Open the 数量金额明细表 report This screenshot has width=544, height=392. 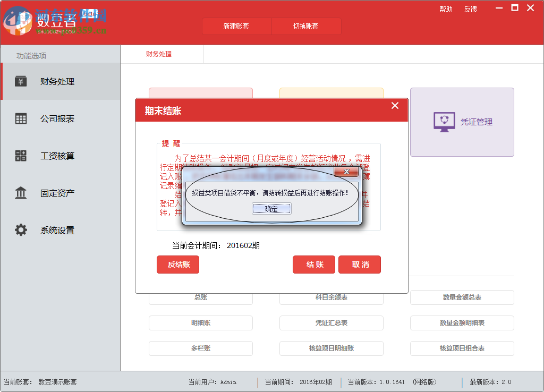(x=462, y=322)
